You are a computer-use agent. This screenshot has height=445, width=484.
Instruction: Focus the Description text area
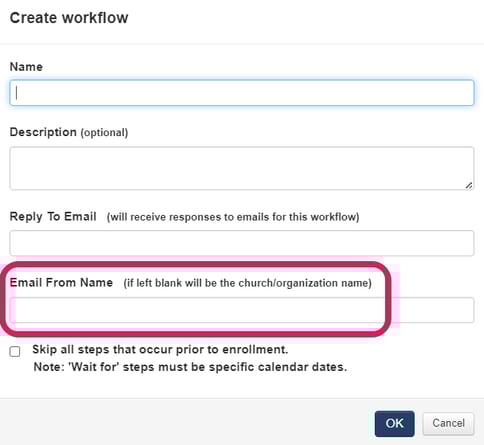pyautogui.click(x=242, y=168)
